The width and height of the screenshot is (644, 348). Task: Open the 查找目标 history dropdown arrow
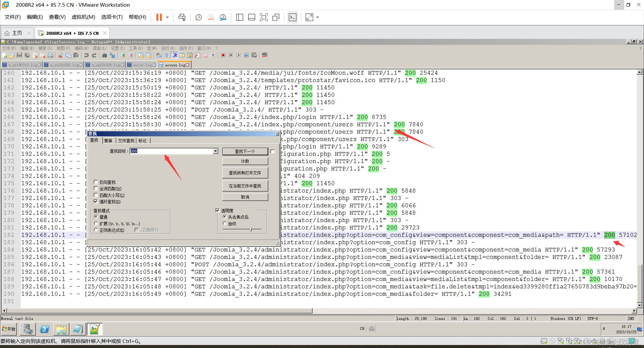pyautogui.click(x=215, y=151)
